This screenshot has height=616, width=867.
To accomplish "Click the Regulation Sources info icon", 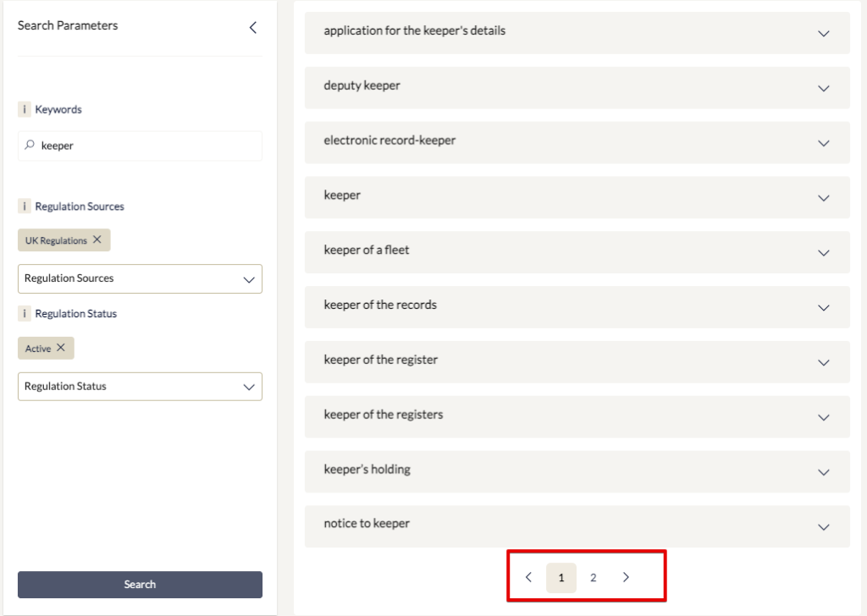I will click(x=25, y=206).
